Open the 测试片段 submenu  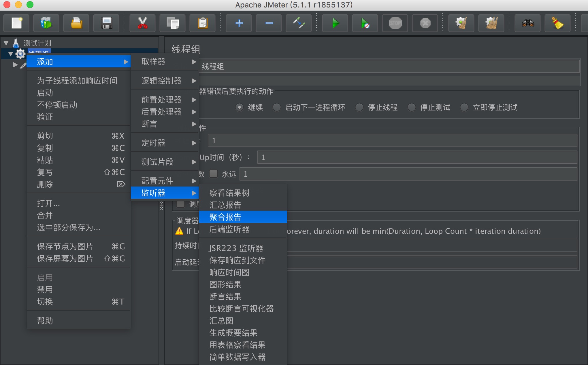tap(165, 162)
